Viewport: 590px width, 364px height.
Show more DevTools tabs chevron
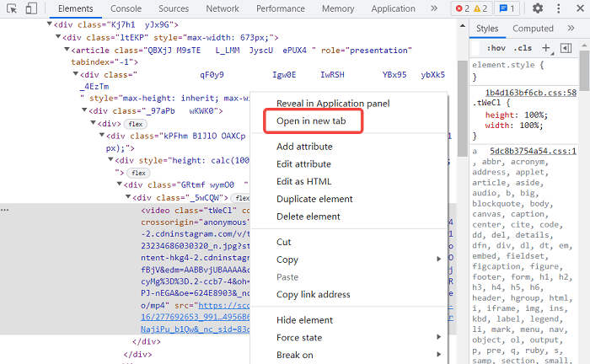[x=434, y=8]
